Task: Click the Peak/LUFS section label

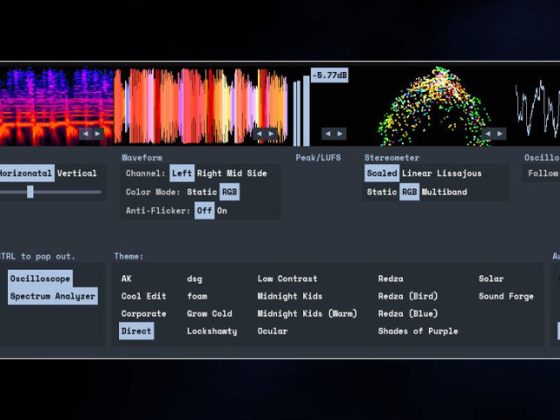Action: click(318, 158)
